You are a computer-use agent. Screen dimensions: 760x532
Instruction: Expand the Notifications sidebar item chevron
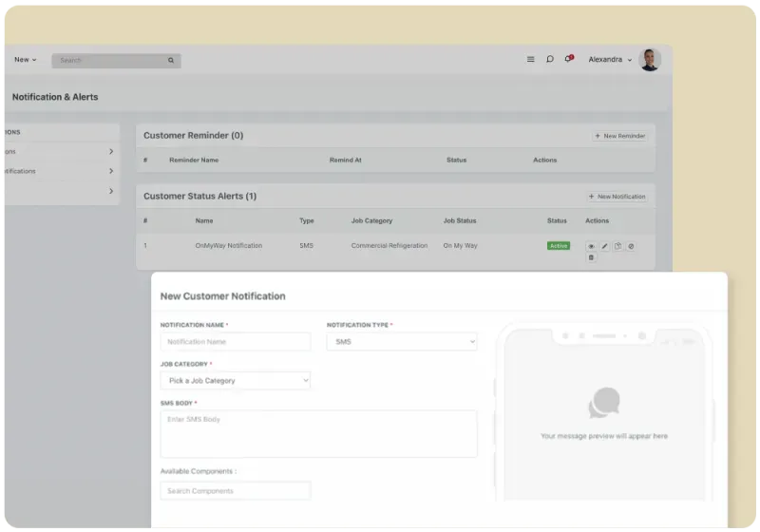point(111,171)
